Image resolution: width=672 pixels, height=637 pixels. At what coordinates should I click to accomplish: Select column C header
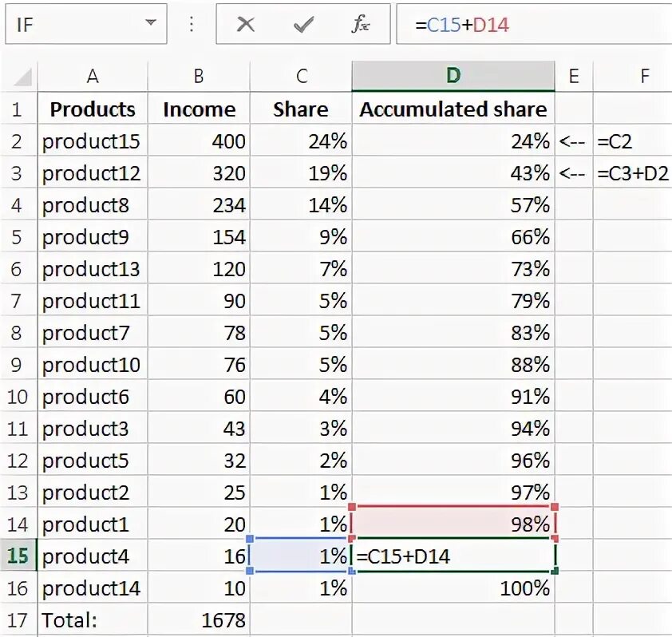click(301, 76)
